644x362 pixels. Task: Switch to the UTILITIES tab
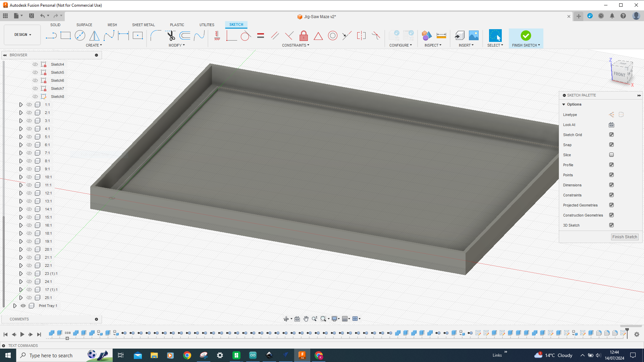207,25
